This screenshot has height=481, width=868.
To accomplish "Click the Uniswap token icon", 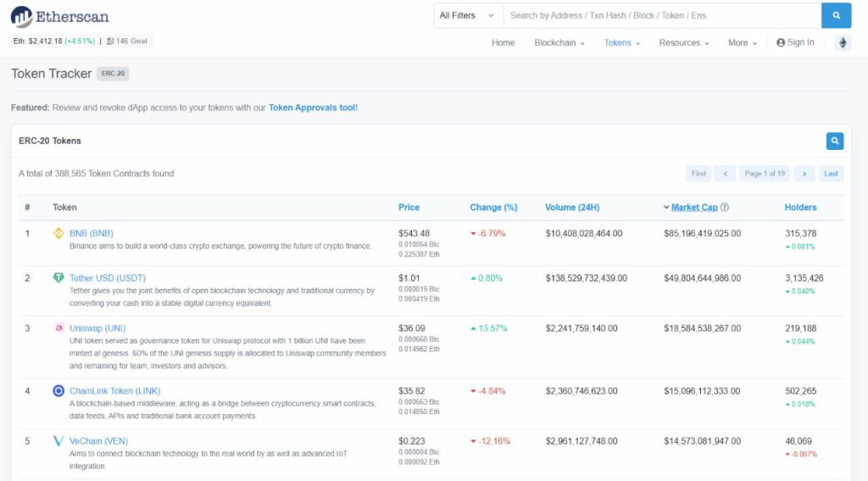I will pos(58,328).
